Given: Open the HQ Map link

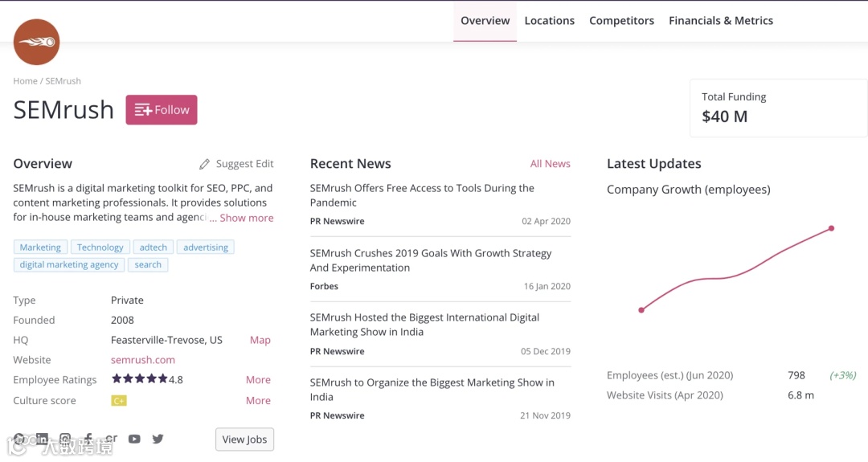Looking at the screenshot, I should click(x=260, y=340).
